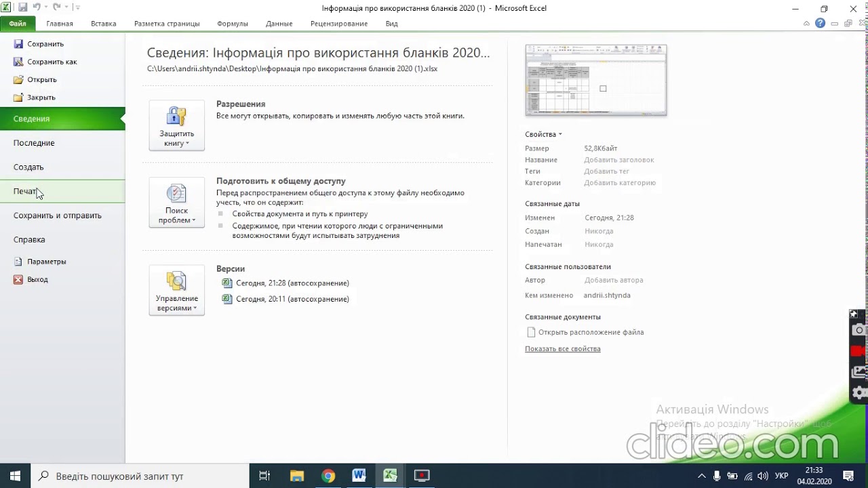Open Google Chrome from the taskbar
Screen dimensions: 868x488
(328, 476)
